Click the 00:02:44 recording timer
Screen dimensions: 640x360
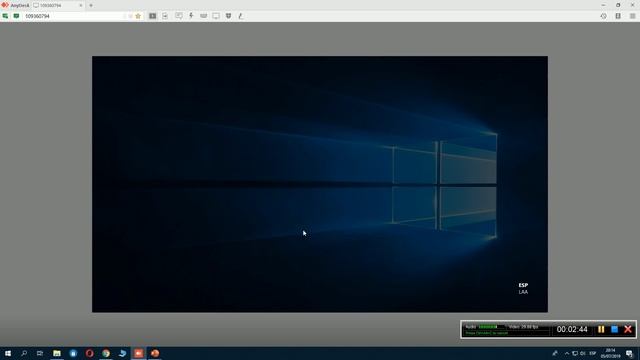coord(572,329)
